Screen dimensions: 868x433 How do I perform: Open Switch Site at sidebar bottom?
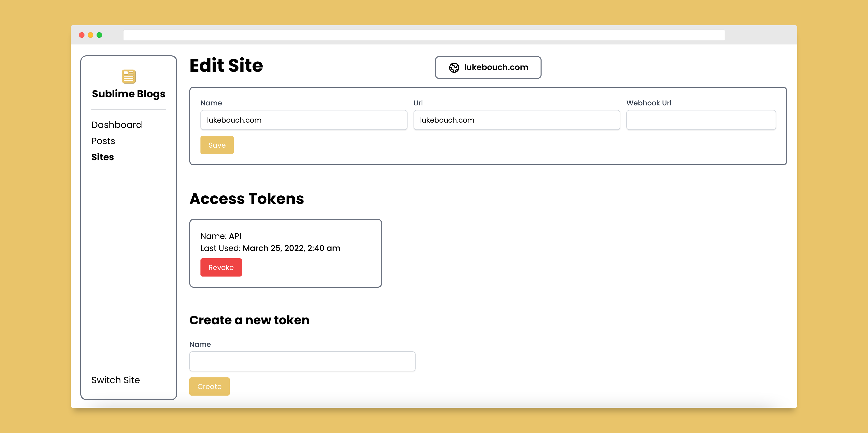tap(116, 380)
